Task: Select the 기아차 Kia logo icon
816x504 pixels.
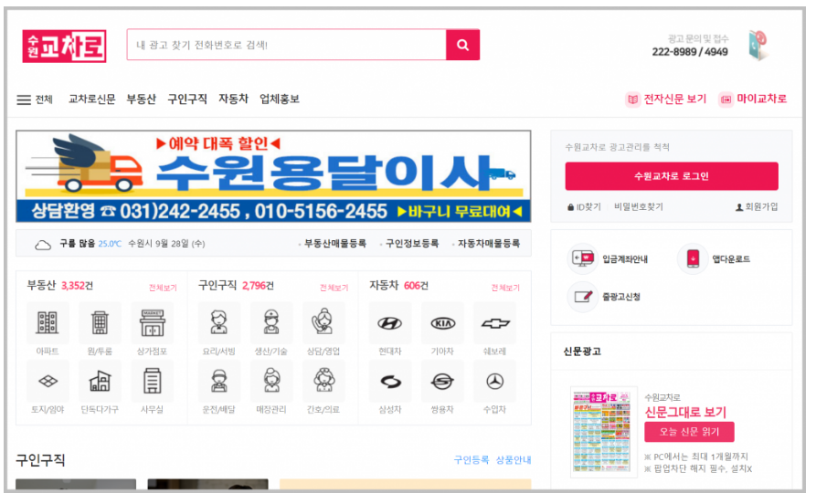Action: (x=443, y=323)
